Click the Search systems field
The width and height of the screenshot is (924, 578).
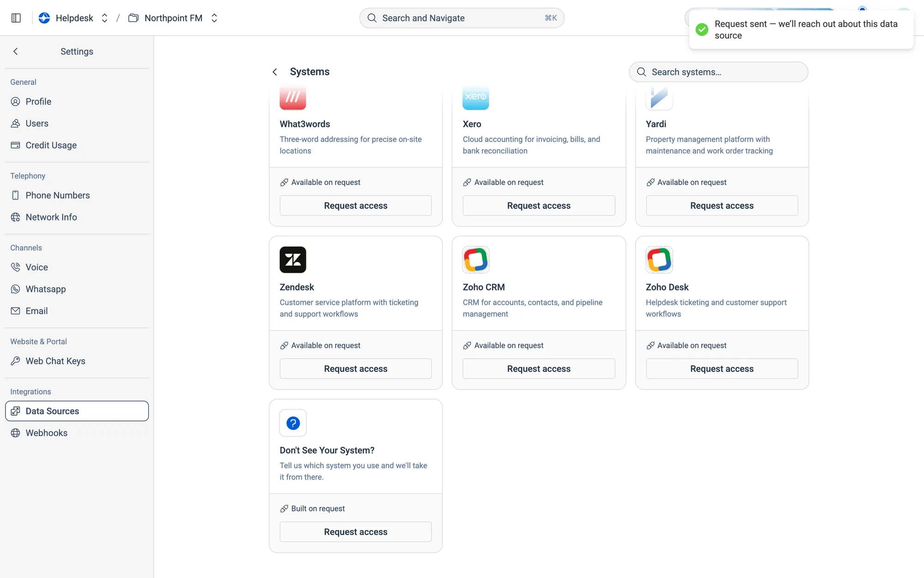(x=718, y=72)
